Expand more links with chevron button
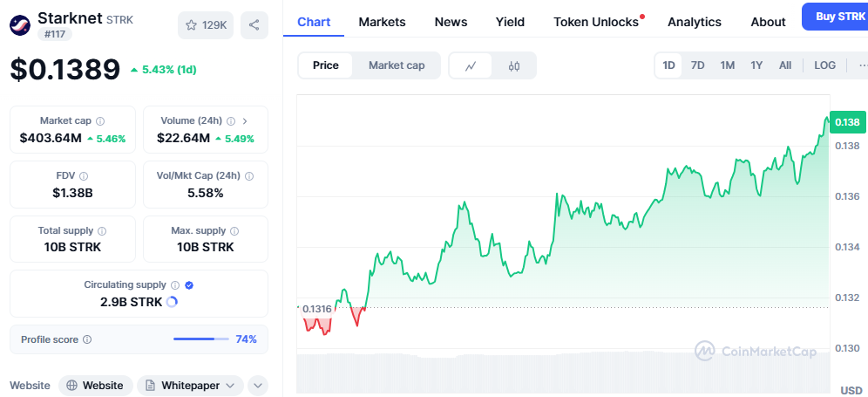The height and width of the screenshot is (397, 868). [x=258, y=385]
